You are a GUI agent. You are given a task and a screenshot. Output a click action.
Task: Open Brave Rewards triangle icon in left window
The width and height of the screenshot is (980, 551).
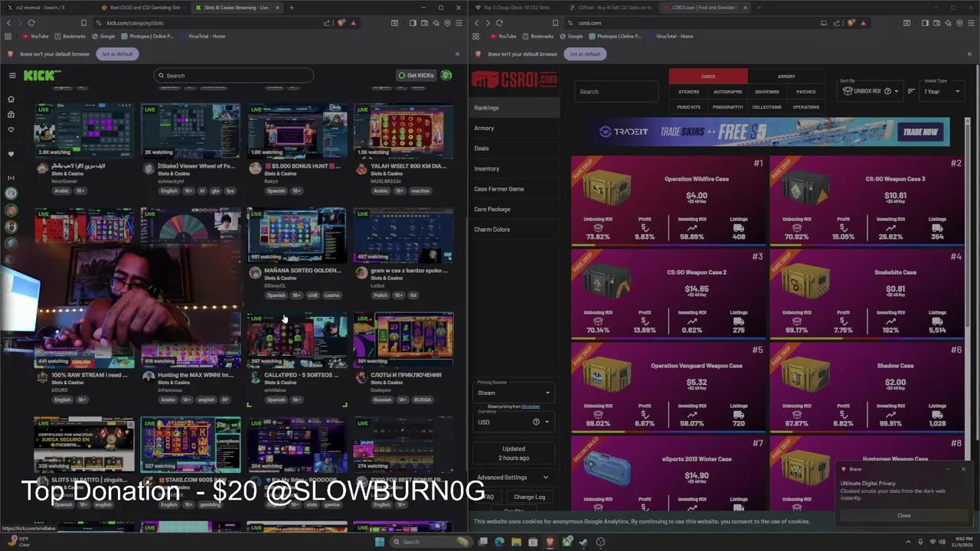point(353,23)
